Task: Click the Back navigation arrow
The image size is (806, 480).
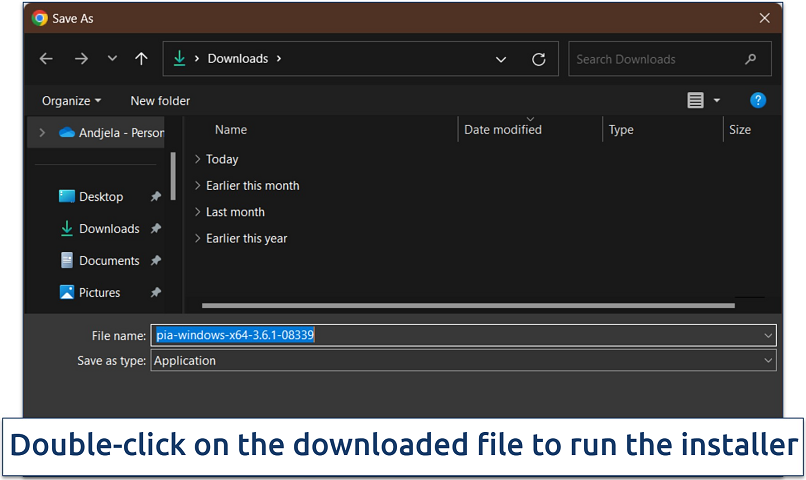Action: point(46,59)
